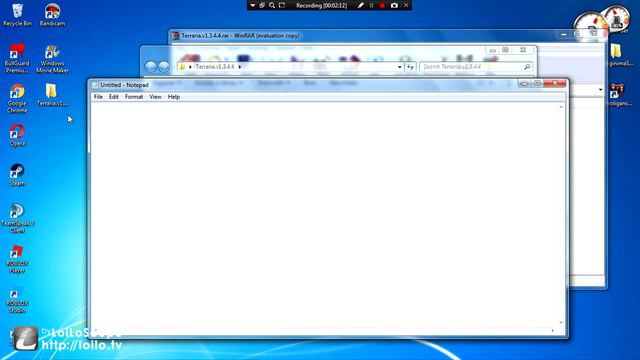Open the Notepad Format menu

point(134,97)
